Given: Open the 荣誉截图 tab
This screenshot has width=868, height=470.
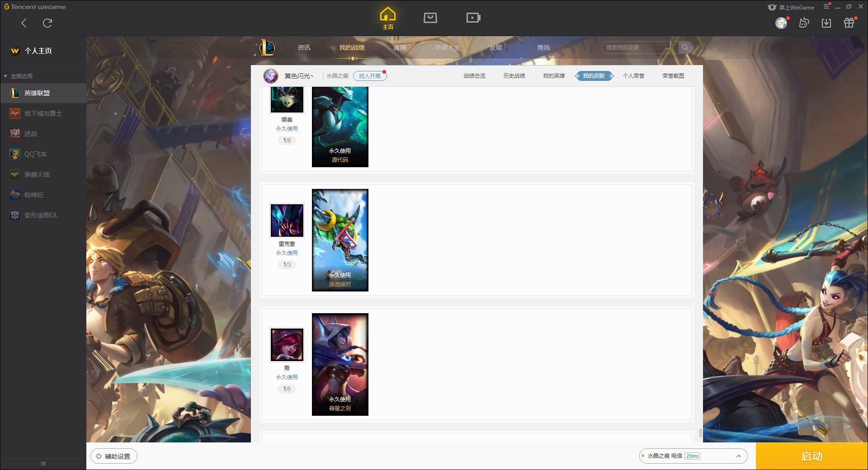Looking at the screenshot, I should [x=673, y=76].
